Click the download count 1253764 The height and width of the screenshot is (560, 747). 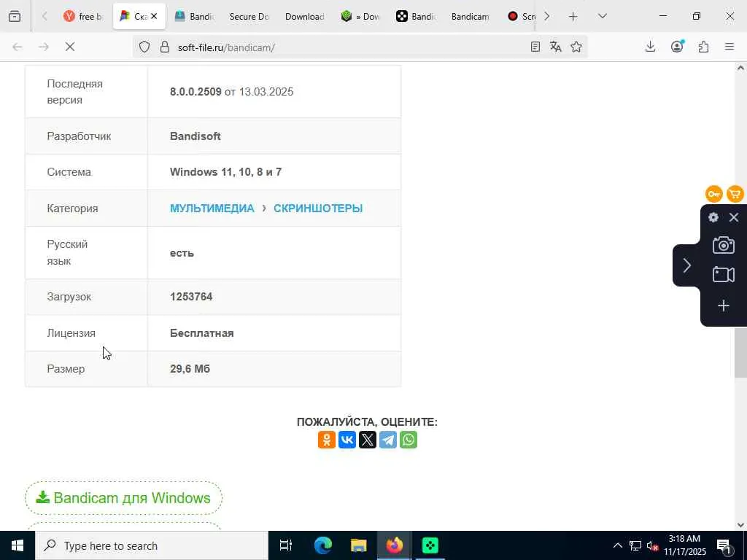(x=191, y=297)
